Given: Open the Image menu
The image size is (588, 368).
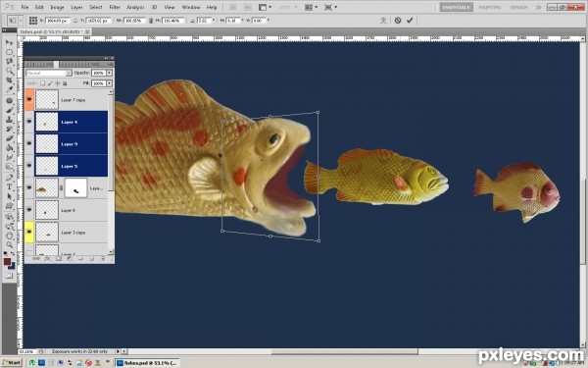Looking at the screenshot, I should 57,7.
